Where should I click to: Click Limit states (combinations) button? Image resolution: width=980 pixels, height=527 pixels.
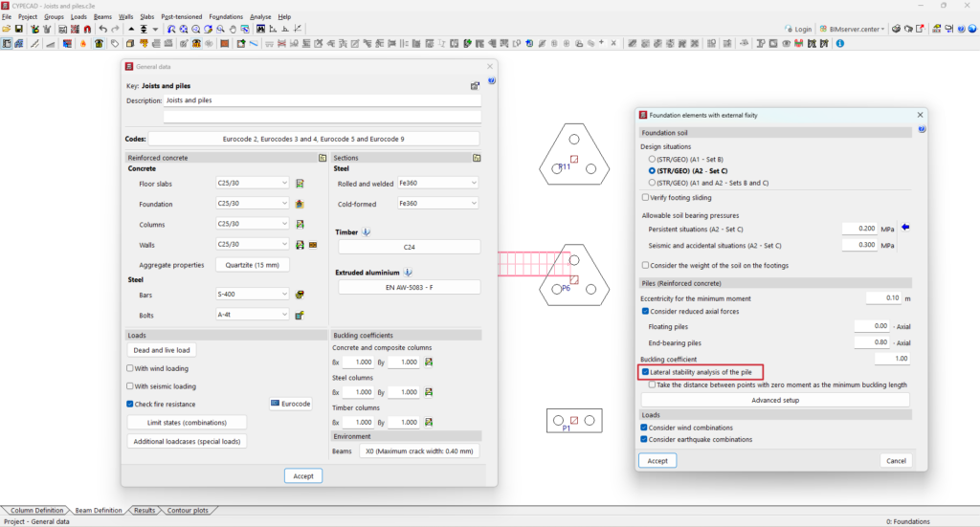[187, 423]
